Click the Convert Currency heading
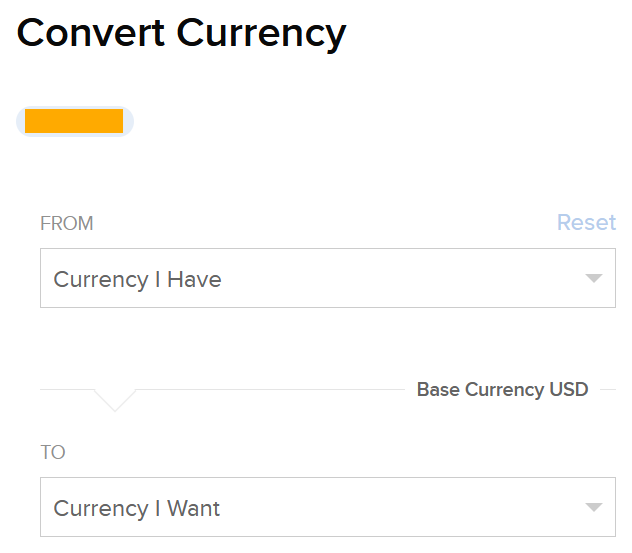Viewport: 632px width, 553px height. point(181,34)
